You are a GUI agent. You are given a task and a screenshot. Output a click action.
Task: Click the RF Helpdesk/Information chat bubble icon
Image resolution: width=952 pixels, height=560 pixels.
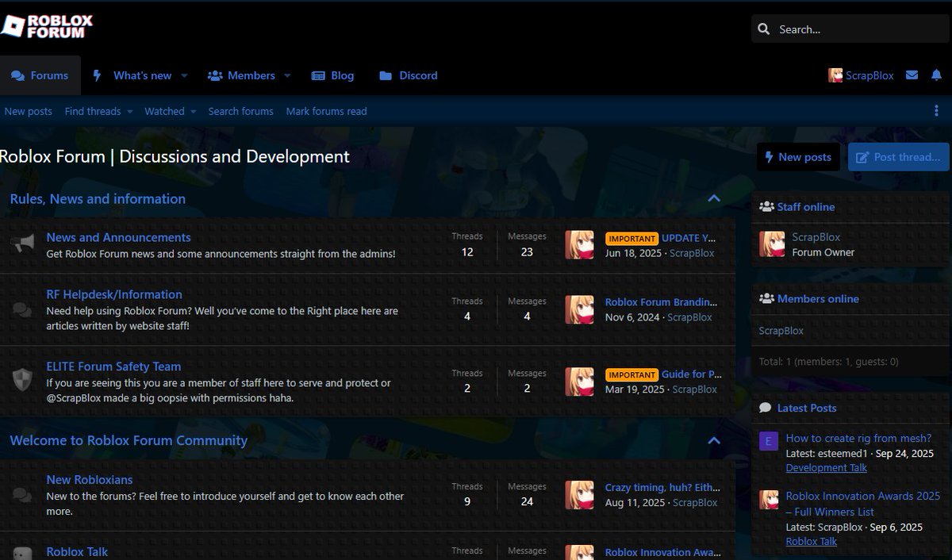coord(23,309)
